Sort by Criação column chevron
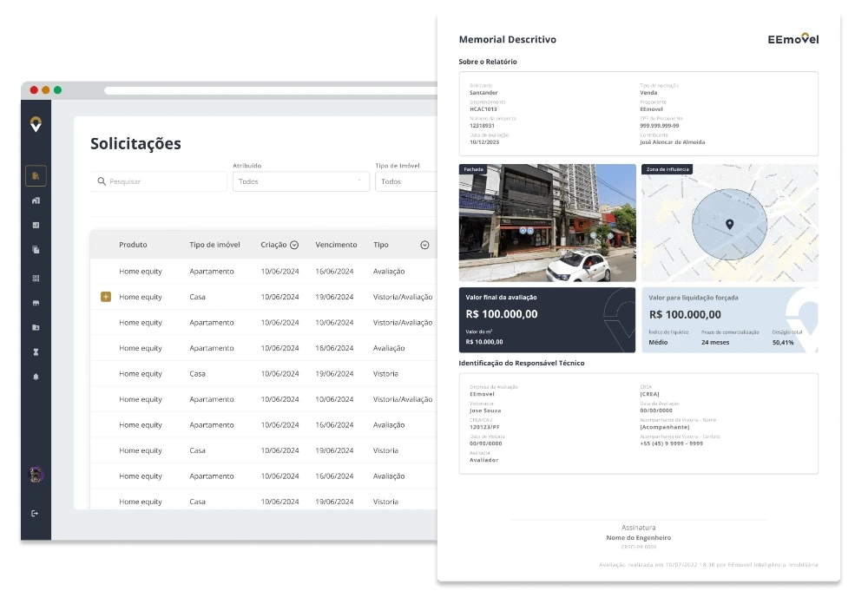 [294, 245]
